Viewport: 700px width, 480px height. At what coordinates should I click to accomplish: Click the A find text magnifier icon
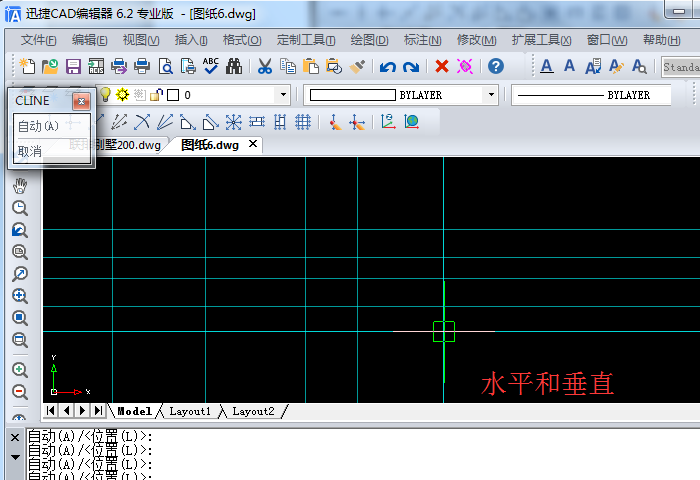click(639, 67)
